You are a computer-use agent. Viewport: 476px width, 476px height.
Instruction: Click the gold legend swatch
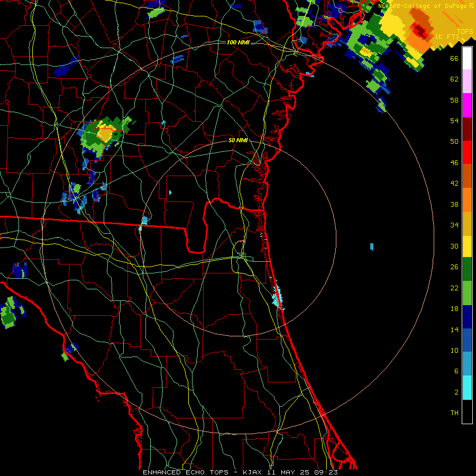467,224
